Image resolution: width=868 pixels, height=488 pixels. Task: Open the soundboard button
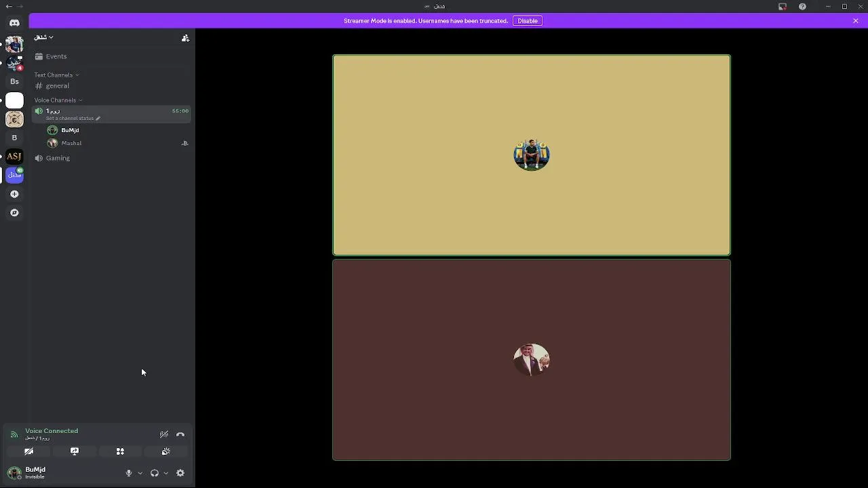click(166, 451)
